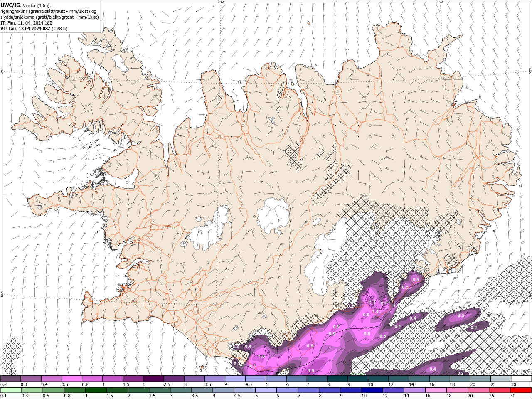The width and height of the screenshot is (532, 399).
Task: Click the '0.5' value beside the isolated '0.2' offshore blob
Action: pyautogui.click(x=461, y=316)
